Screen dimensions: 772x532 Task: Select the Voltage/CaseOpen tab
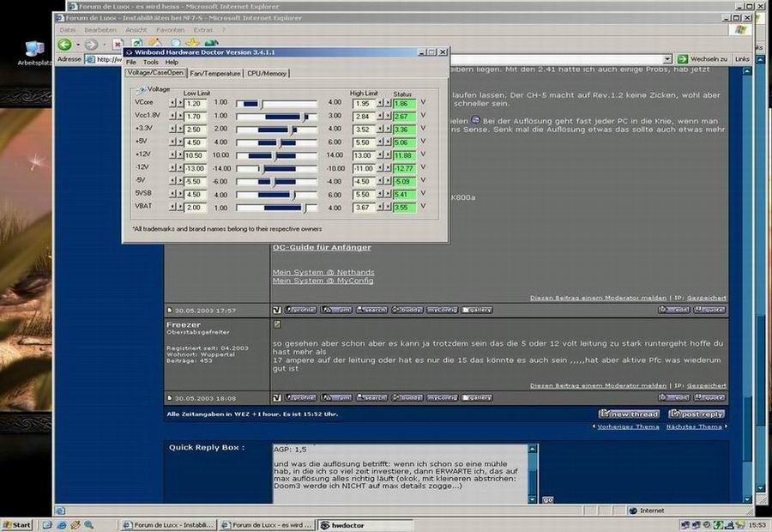pyautogui.click(x=155, y=72)
